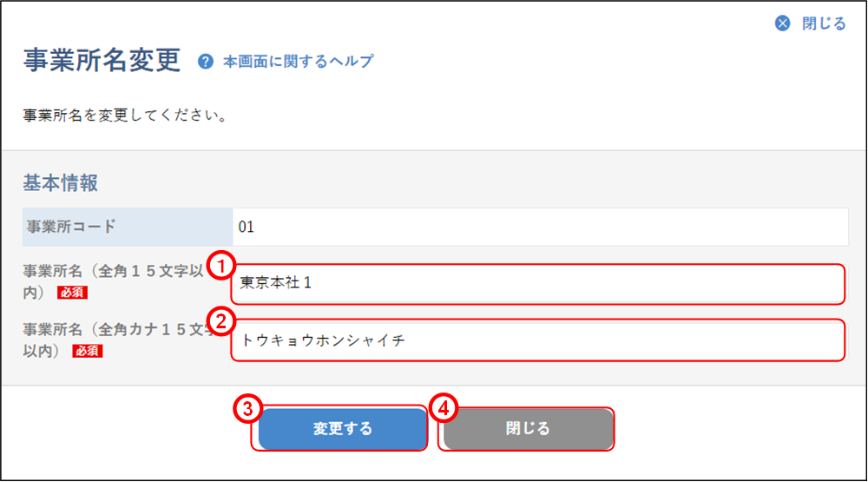Click the 事業所名（全角１５文字以内）label text
The image size is (868, 482).
pyautogui.click(x=113, y=272)
